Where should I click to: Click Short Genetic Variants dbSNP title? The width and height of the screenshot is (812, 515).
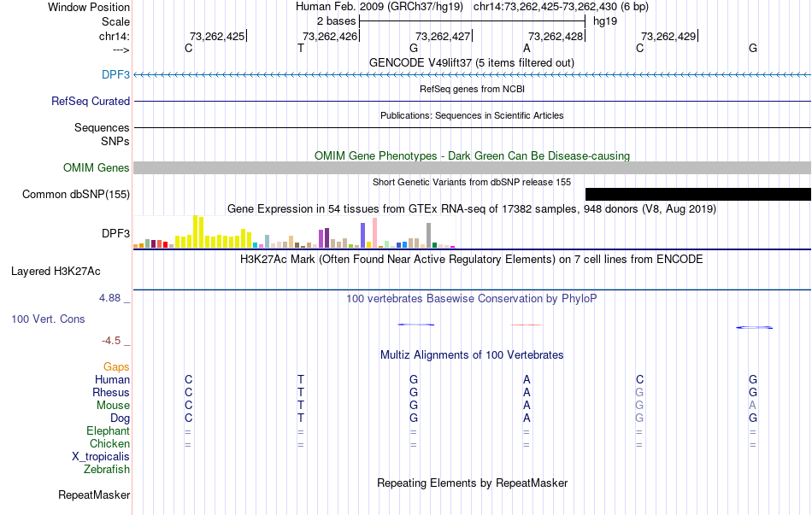click(x=472, y=182)
